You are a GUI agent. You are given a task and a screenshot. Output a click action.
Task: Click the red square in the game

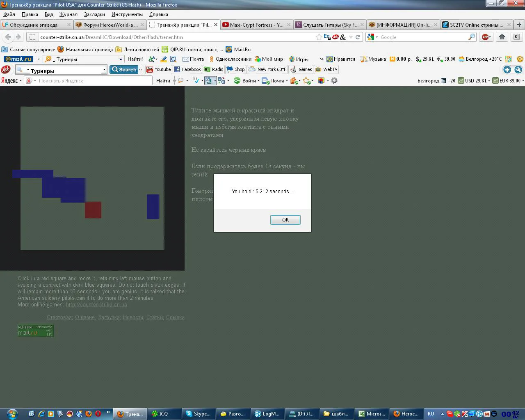(93, 210)
